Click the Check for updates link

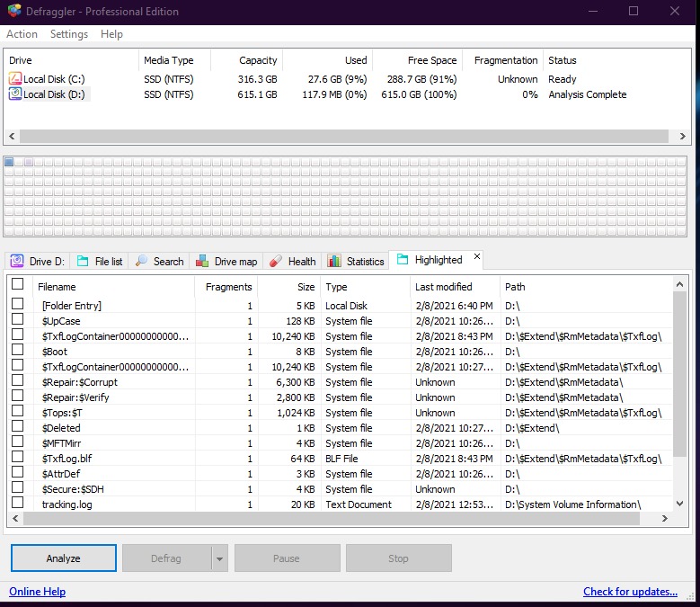[630, 592]
